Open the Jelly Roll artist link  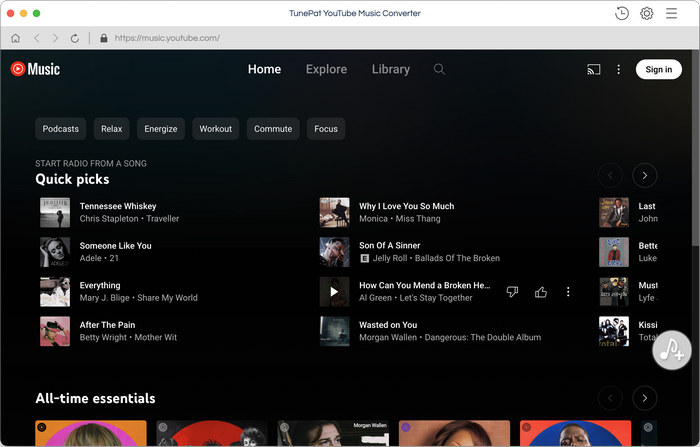point(390,258)
